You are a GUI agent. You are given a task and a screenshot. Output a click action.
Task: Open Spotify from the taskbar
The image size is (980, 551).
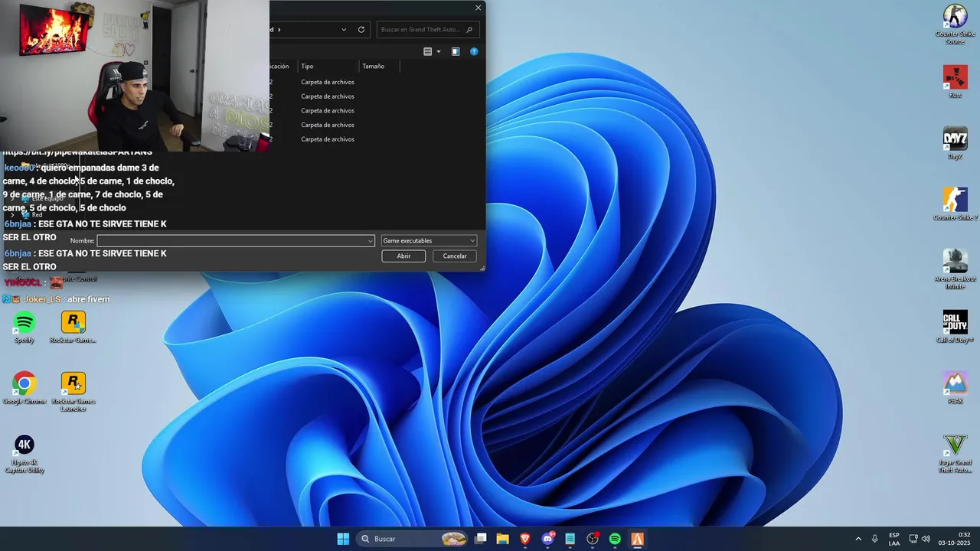click(x=615, y=539)
